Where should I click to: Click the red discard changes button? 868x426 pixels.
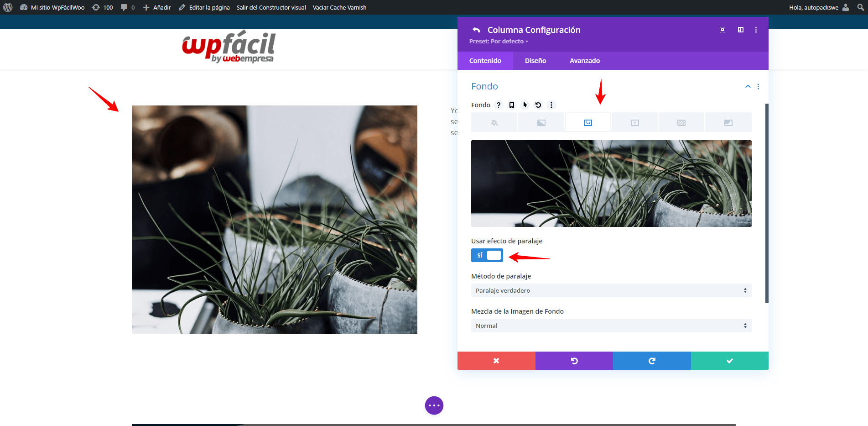tap(496, 361)
